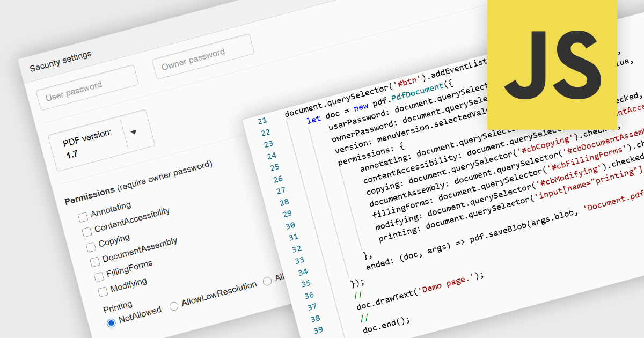
Task: Select the NotAllowed printing radio button
Action: point(111,322)
